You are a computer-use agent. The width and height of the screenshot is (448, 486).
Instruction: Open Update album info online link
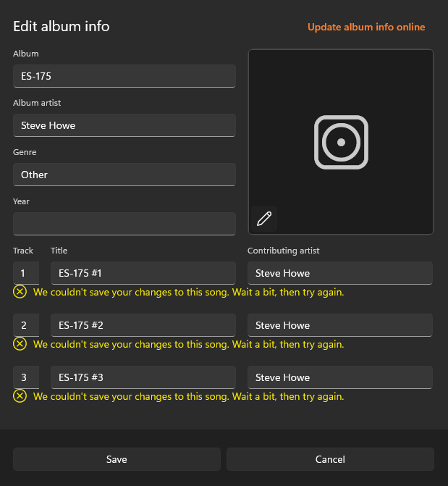[x=366, y=27]
